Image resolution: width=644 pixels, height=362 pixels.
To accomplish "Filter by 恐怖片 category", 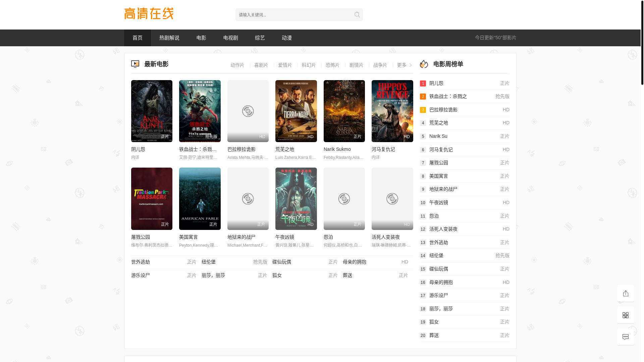I will tap(333, 65).
